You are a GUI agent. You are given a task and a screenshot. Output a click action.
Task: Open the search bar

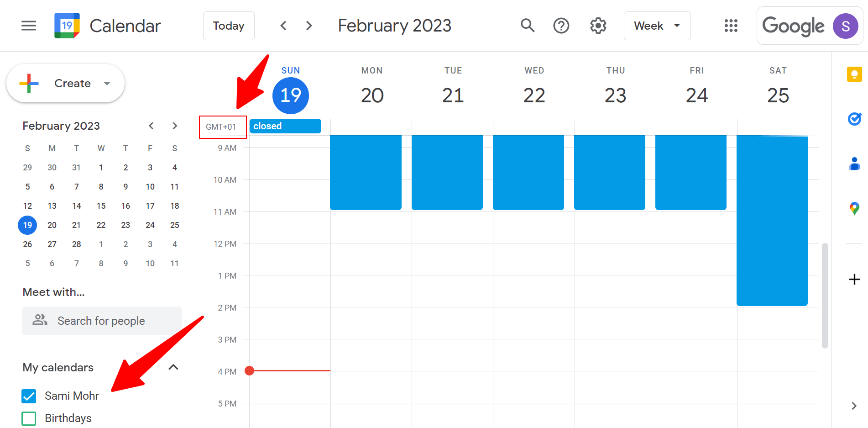tap(527, 26)
